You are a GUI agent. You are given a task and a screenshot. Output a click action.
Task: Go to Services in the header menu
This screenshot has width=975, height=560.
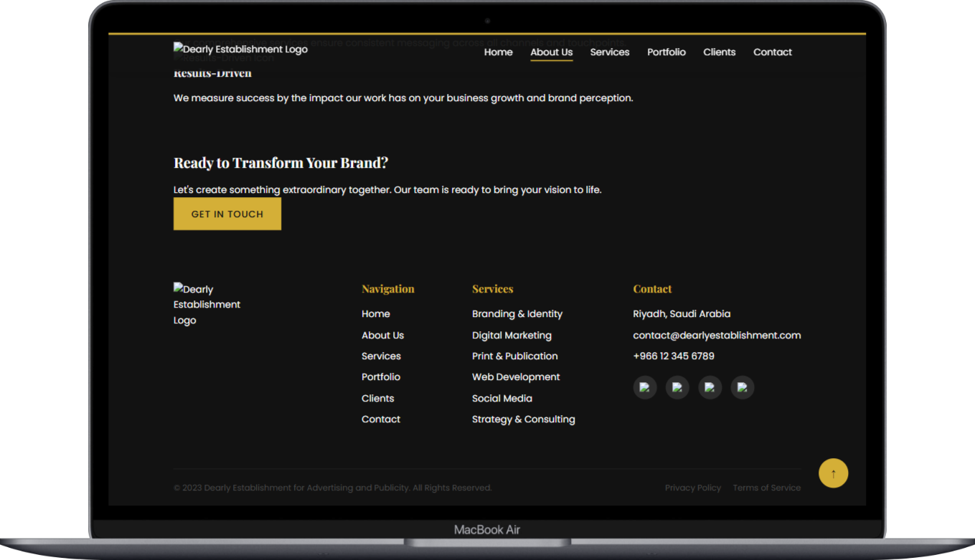[x=609, y=52]
